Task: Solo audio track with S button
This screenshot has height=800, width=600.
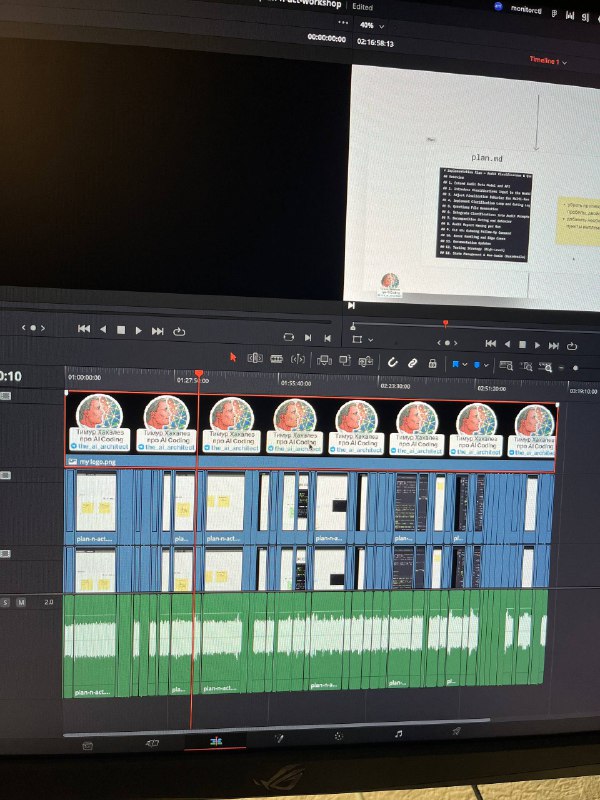Action: tap(6, 602)
